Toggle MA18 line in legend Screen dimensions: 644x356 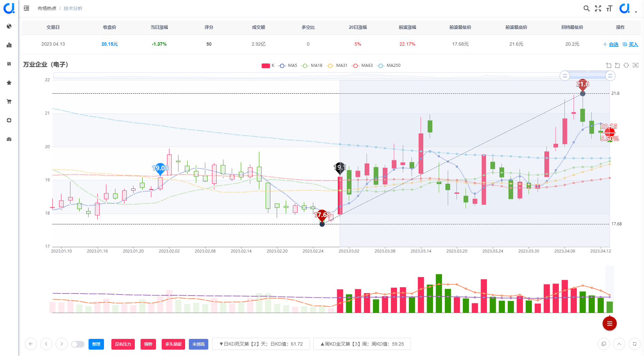click(312, 65)
